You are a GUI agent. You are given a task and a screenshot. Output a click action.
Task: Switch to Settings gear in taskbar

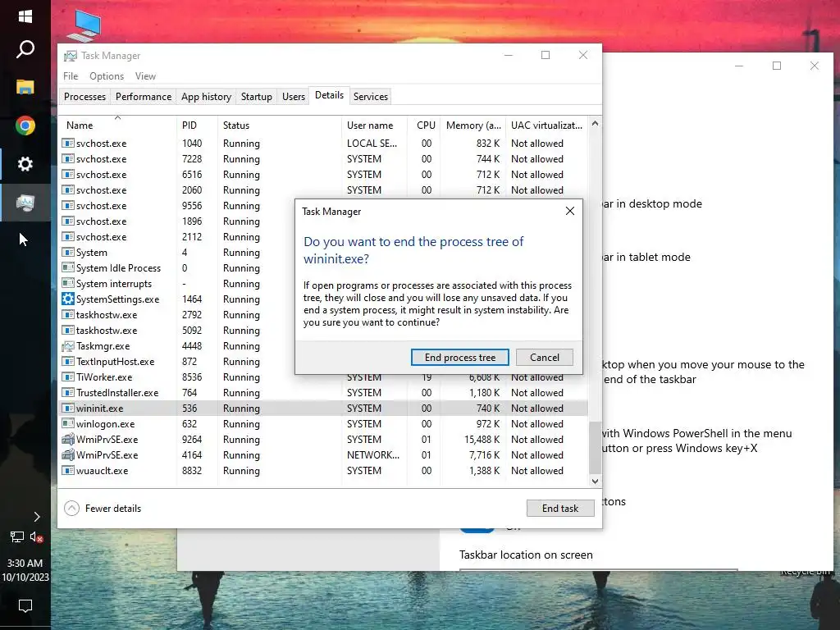[25, 164]
